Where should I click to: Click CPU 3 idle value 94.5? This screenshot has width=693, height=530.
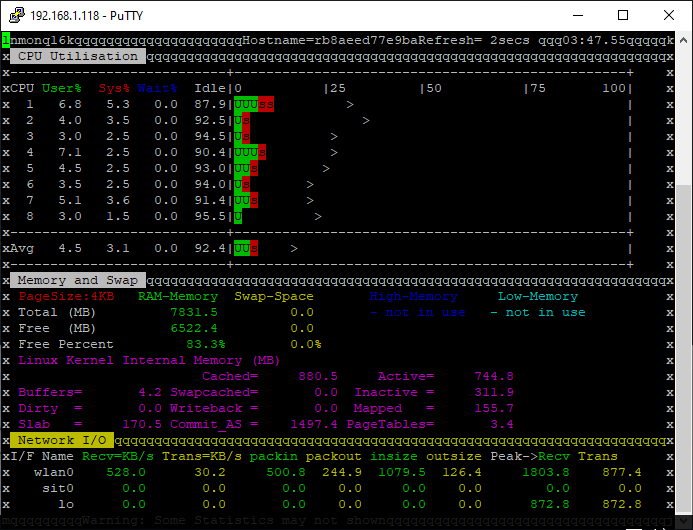[x=210, y=136]
